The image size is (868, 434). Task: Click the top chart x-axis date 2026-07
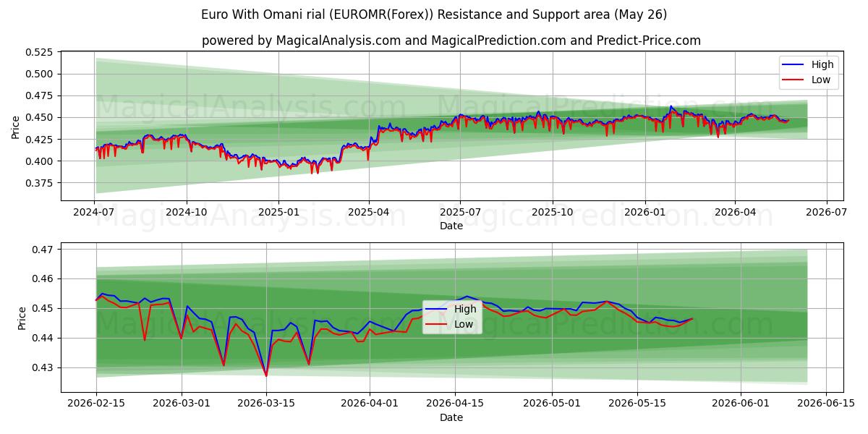(x=827, y=213)
